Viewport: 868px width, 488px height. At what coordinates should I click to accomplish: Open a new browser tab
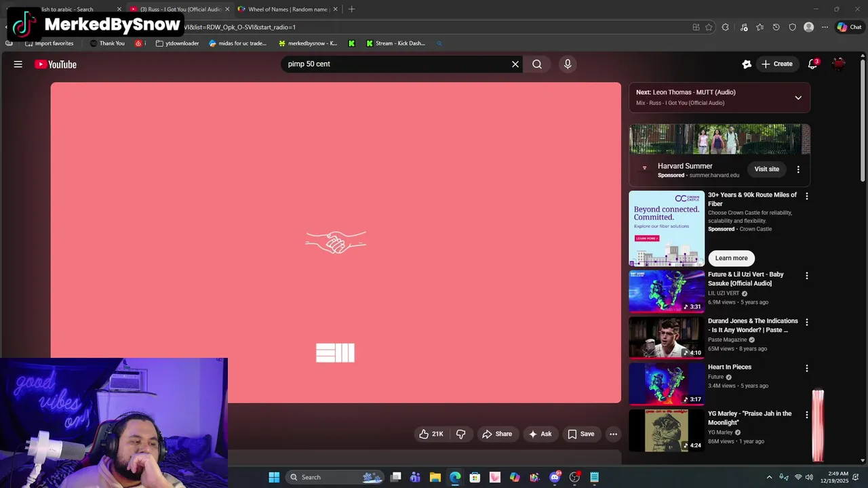pos(351,9)
